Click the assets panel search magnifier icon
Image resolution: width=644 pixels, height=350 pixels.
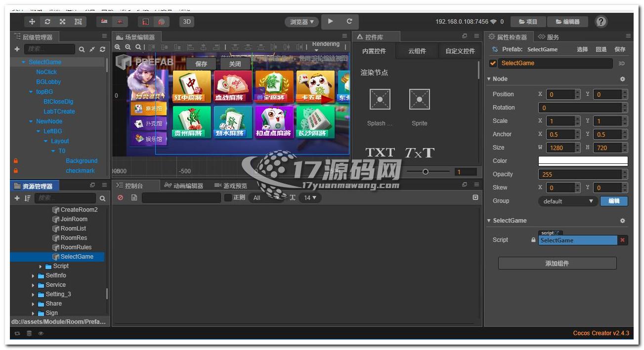(x=102, y=198)
